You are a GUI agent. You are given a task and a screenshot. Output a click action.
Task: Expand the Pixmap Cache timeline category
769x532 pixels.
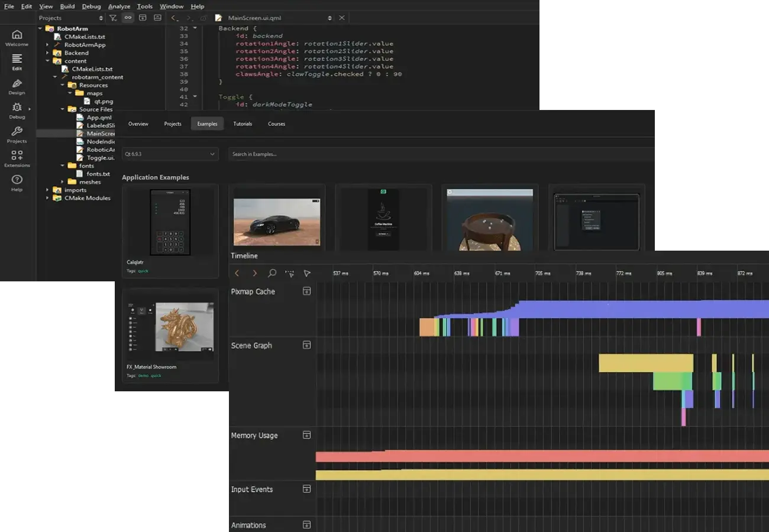click(306, 291)
